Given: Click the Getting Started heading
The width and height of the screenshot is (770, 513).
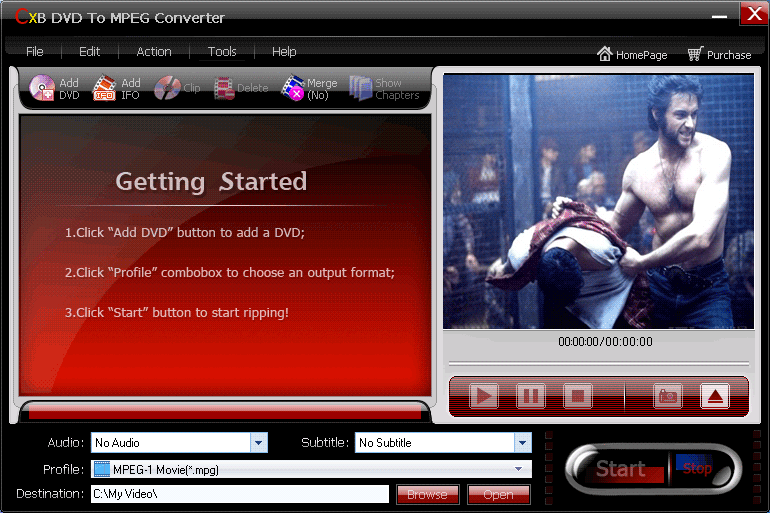Looking at the screenshot, I should tap(211, 181).
